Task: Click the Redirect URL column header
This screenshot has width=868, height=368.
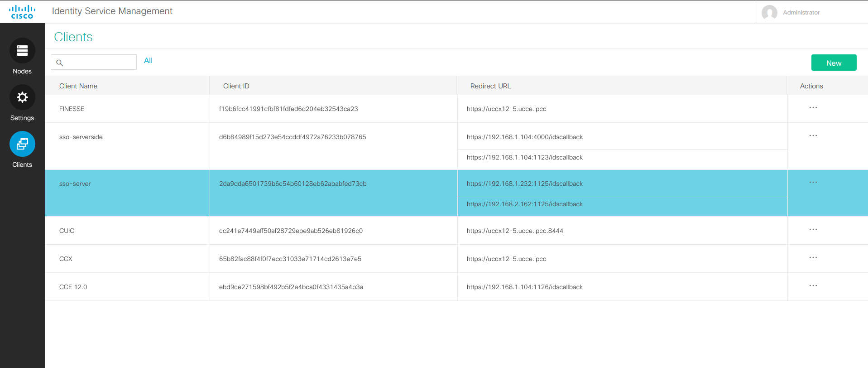Action: [490, 86]
